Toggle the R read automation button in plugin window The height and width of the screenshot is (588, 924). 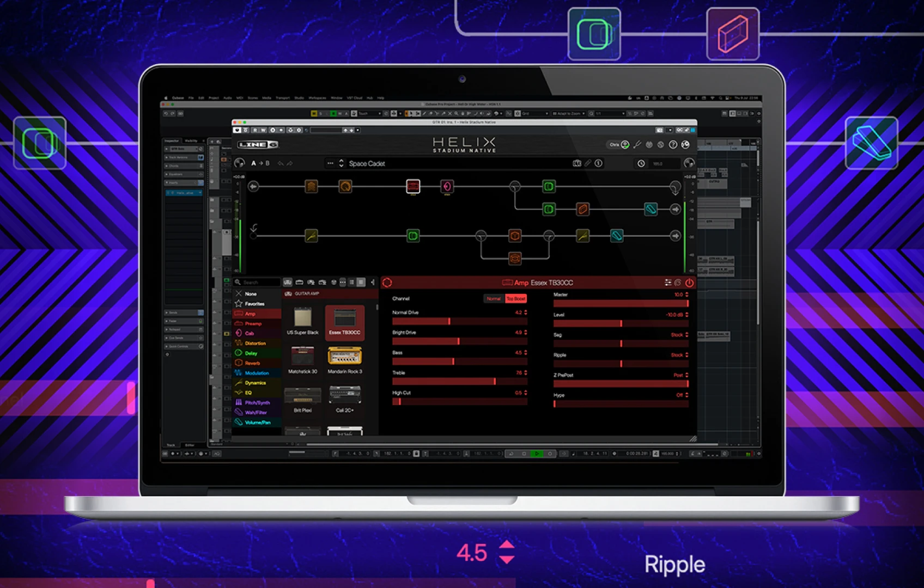[255, 130]
